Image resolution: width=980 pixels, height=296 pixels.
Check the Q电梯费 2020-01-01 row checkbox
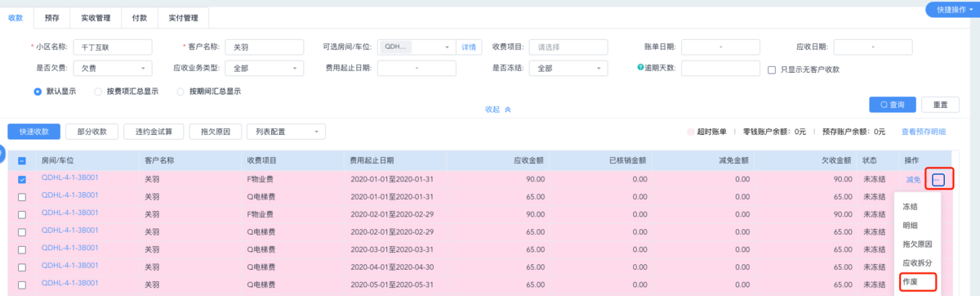pyautogui.click(x=22, y=197)
